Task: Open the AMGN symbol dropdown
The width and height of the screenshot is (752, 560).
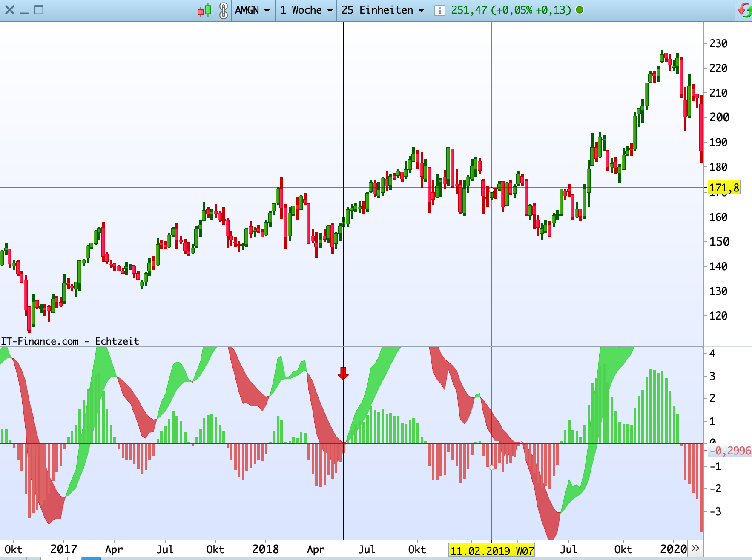Action: click(x=253, y=10)
